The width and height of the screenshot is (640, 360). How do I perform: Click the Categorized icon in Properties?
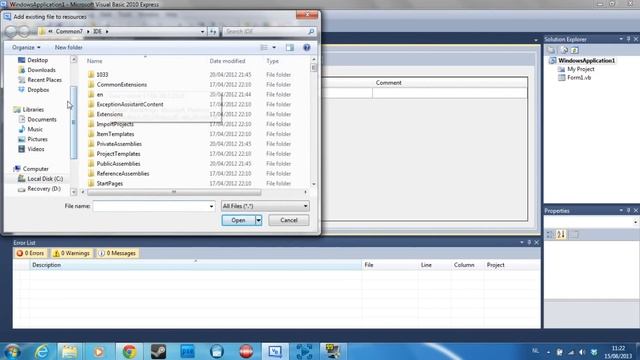point(550,234)
